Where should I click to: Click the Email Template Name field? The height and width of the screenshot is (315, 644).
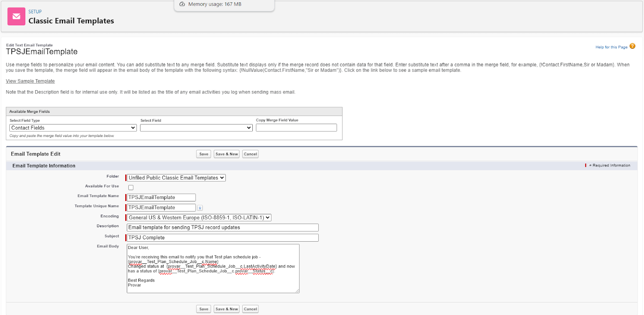coord(161,197)
